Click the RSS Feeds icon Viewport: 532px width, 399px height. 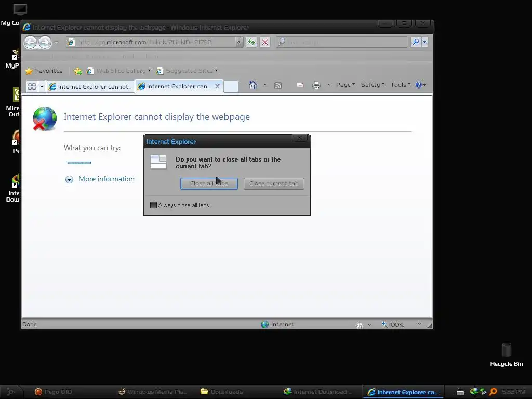(278, 86)
